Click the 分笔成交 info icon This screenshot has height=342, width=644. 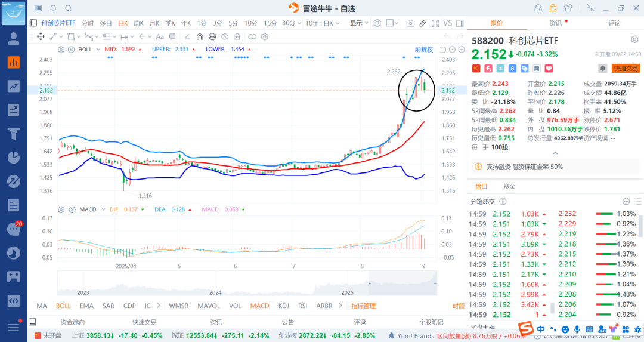point(503,201)
